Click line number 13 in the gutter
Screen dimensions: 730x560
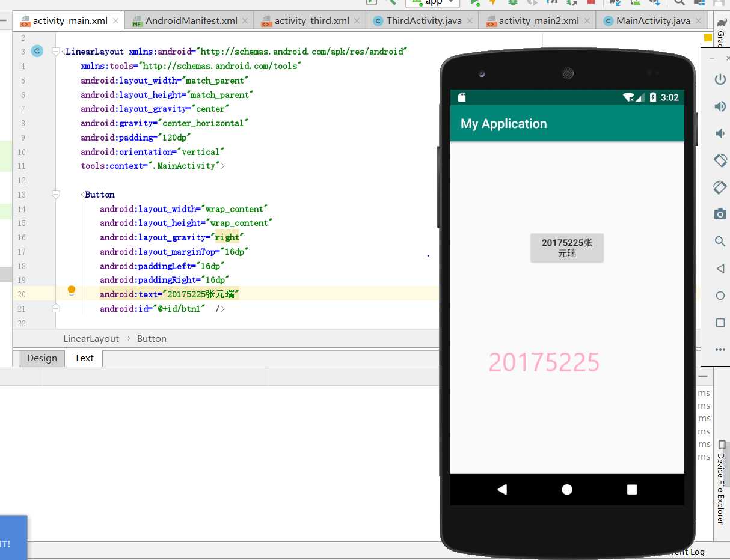click(x=22, y=195)
